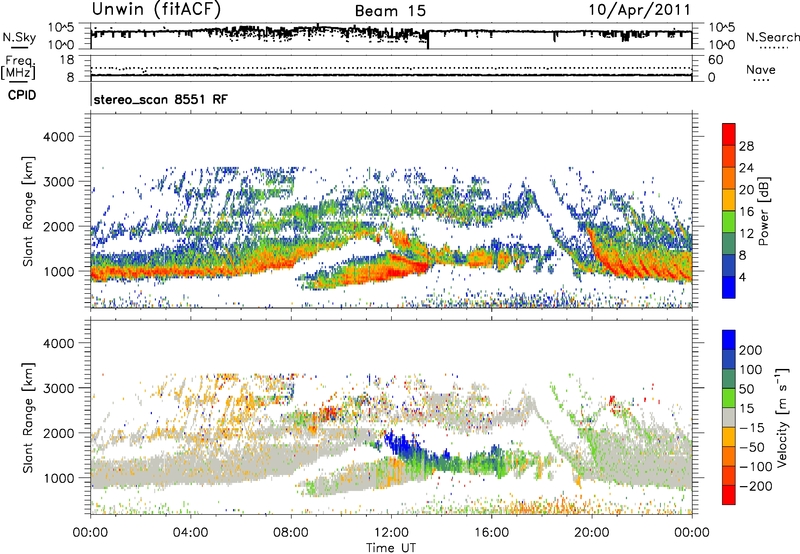The height and width of the screenshot is (554, 800).
Task: Click the "60" Nave axis tick
Action: pos(715,60)
